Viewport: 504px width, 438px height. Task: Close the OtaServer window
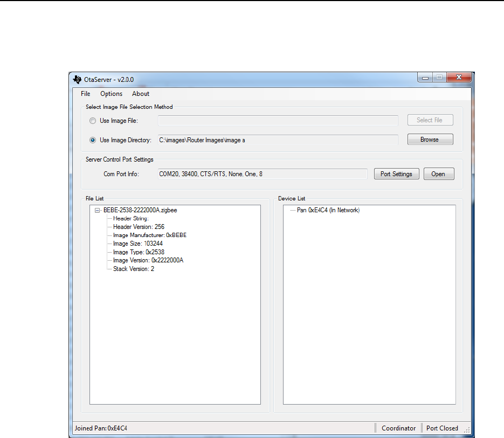pyautogui.click(x=459, y=77)
